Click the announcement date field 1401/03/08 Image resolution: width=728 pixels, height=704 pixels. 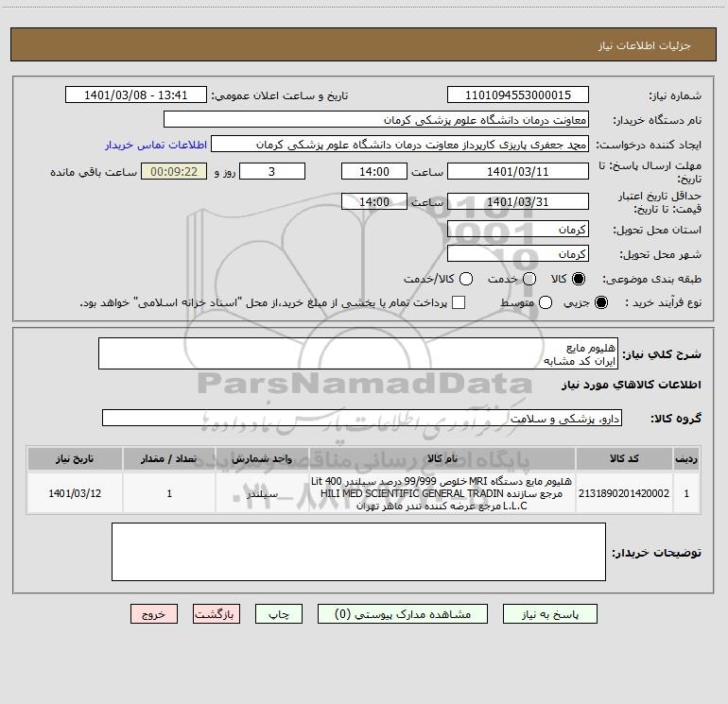tap(136, 95)
